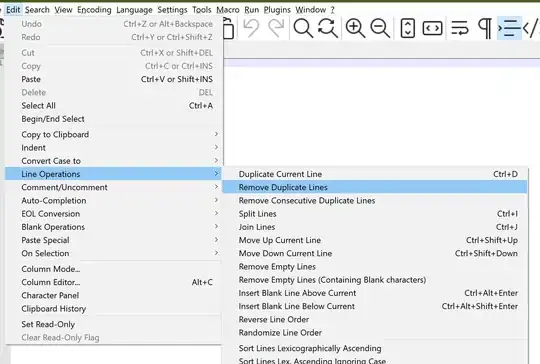The width and height of the screenshot is (540, 364).
Task: Select Insert Blank Line Above Current
Action: point(375,293)
